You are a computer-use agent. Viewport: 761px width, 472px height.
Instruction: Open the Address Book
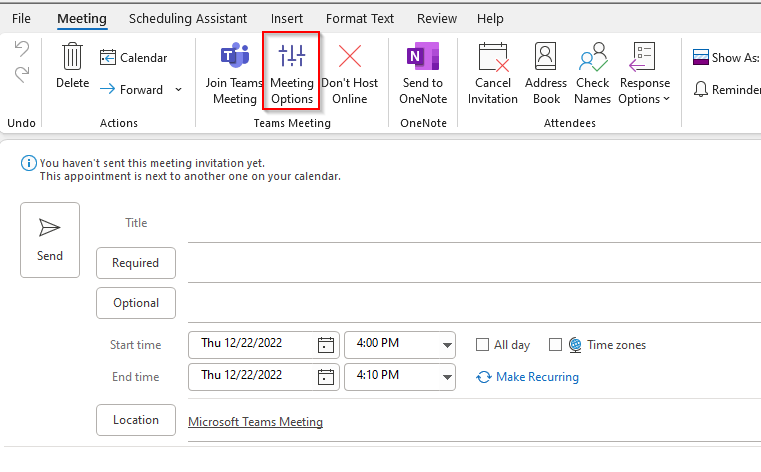(x=546, y=74)
